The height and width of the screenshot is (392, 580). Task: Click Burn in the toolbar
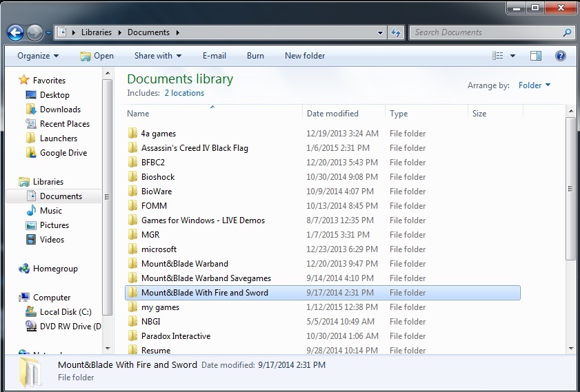pos(255,56)
